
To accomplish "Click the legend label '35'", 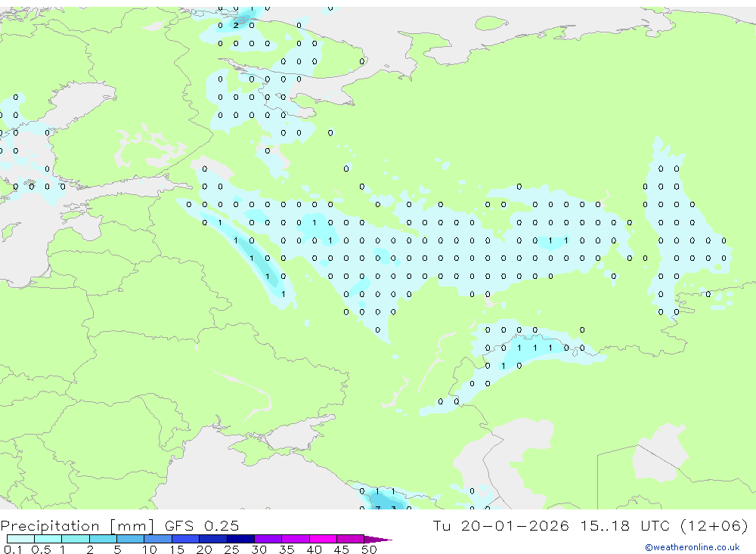I will coord(287,549).
